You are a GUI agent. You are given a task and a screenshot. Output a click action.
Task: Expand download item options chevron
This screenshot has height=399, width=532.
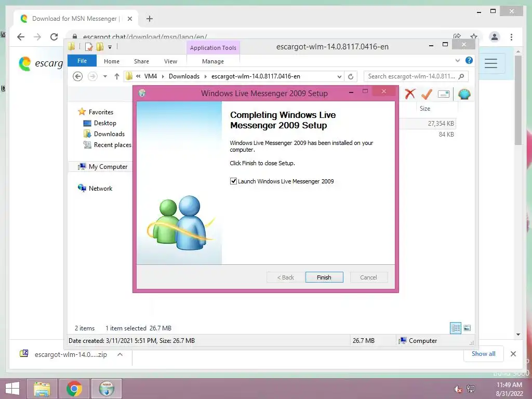pos(120,354)
